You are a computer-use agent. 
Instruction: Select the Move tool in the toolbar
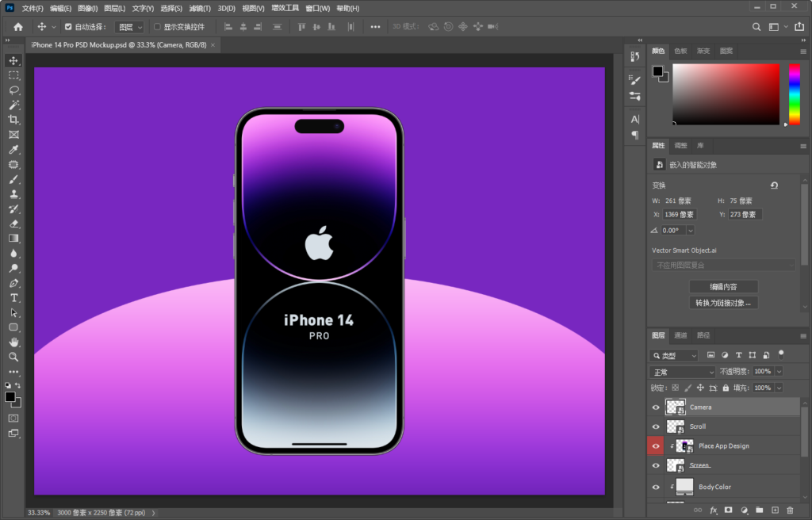(13, 60)
